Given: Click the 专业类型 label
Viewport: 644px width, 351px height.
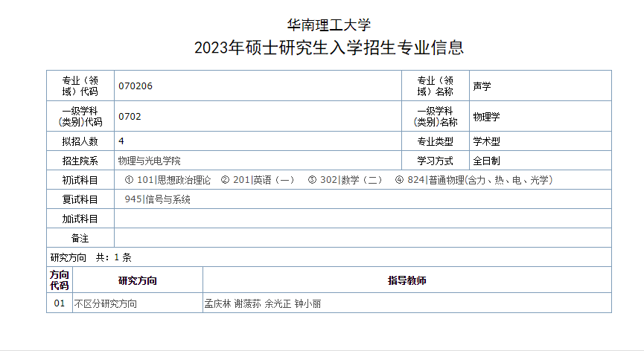Looking at the screenshot, I should click(x=436, y=141).
